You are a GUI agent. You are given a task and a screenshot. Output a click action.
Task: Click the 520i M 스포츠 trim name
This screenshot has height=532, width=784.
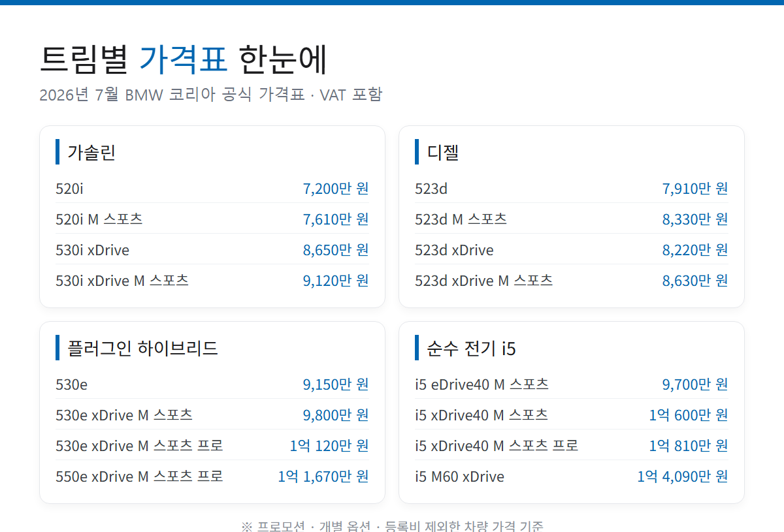99,219
